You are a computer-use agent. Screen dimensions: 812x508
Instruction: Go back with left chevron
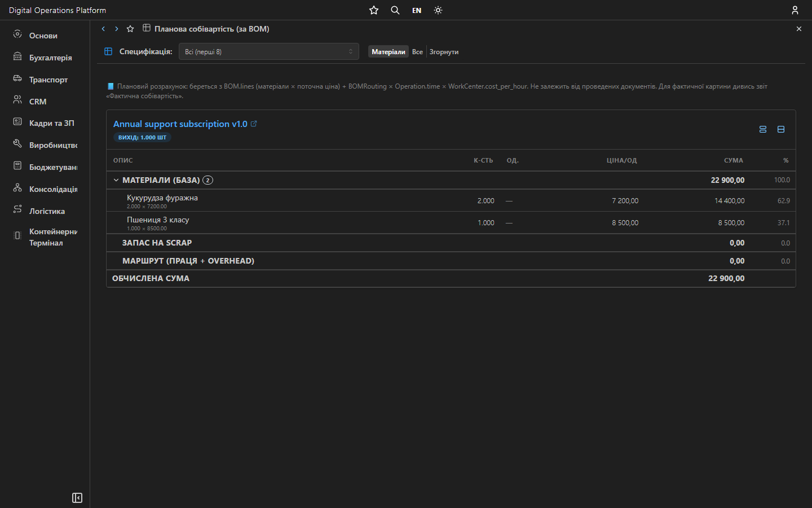point(103,29)
